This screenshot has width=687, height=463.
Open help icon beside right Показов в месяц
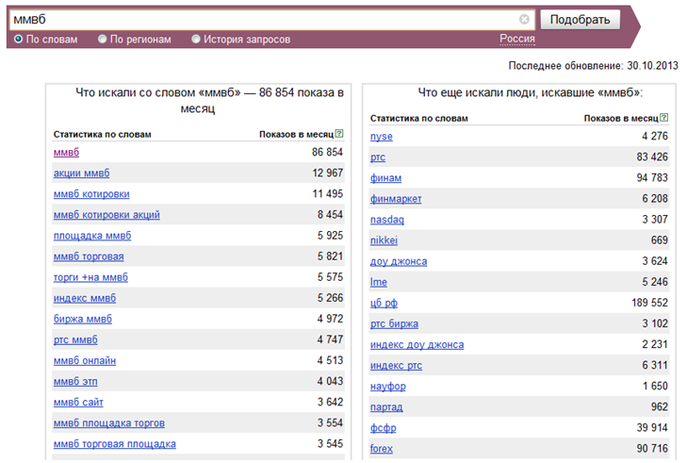tap(664, 117)
